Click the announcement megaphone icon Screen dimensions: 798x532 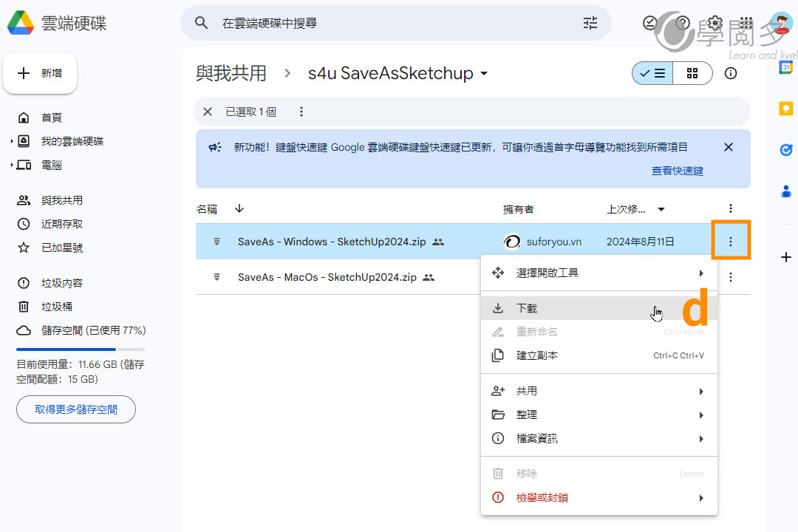coord(215,147)
